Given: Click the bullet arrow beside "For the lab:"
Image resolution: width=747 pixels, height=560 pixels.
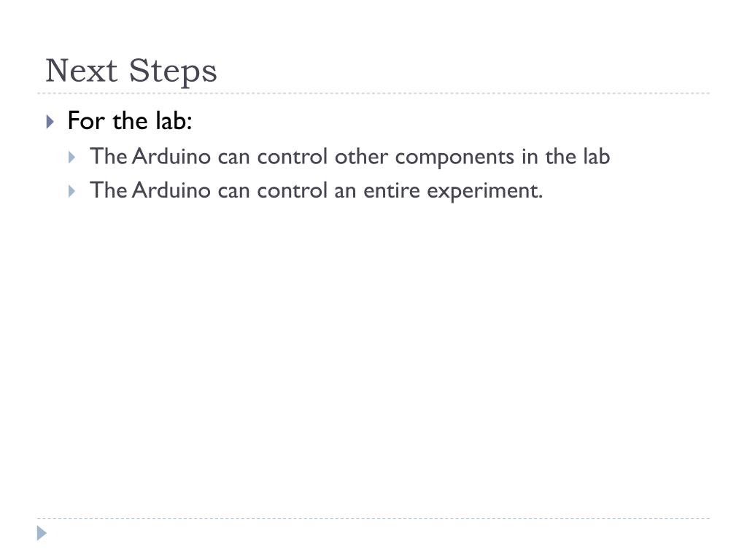Looking at the screenshot, I should (50, 122).
